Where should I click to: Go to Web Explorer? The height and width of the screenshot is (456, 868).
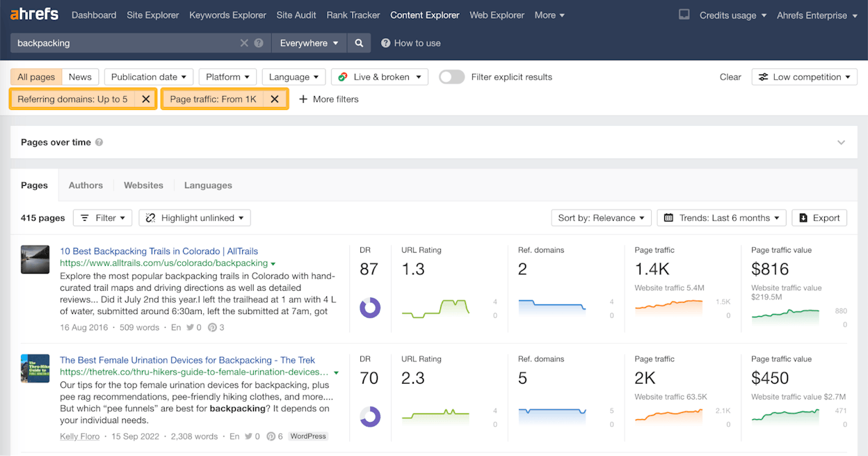pos(497,15)
